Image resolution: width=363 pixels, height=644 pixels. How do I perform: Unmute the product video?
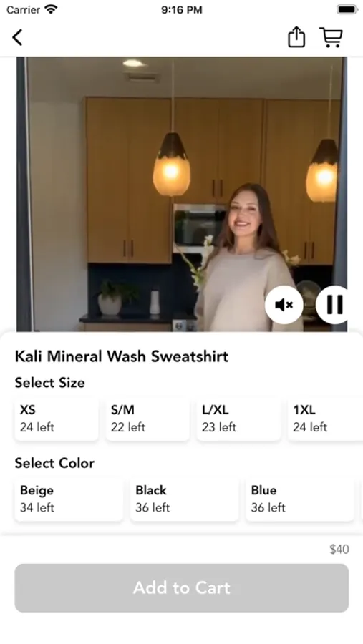coord(284,305)
